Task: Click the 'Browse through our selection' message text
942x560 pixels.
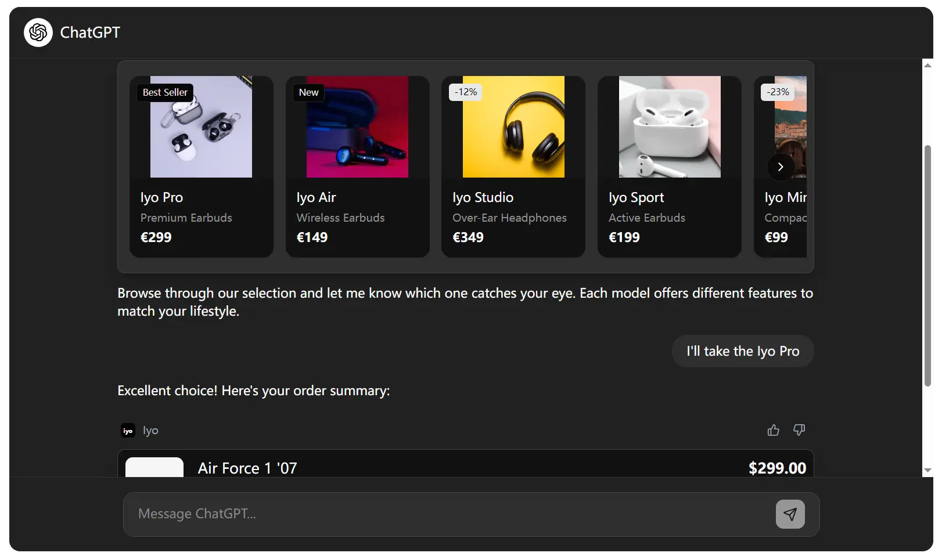Action: [x=465, y=302]
